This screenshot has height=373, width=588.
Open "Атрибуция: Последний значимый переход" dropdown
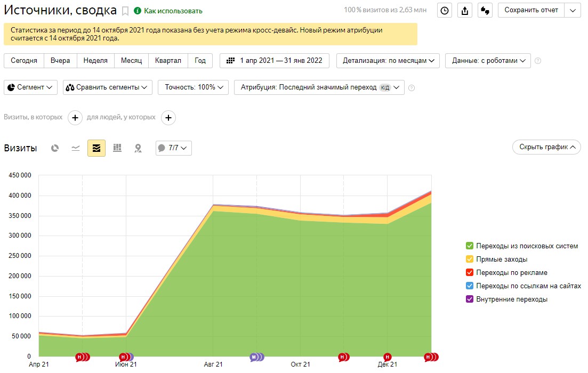tap(319, 87)
